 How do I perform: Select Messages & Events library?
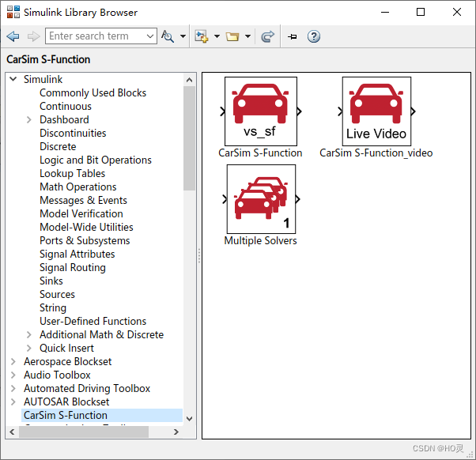[x=84, y=200]
